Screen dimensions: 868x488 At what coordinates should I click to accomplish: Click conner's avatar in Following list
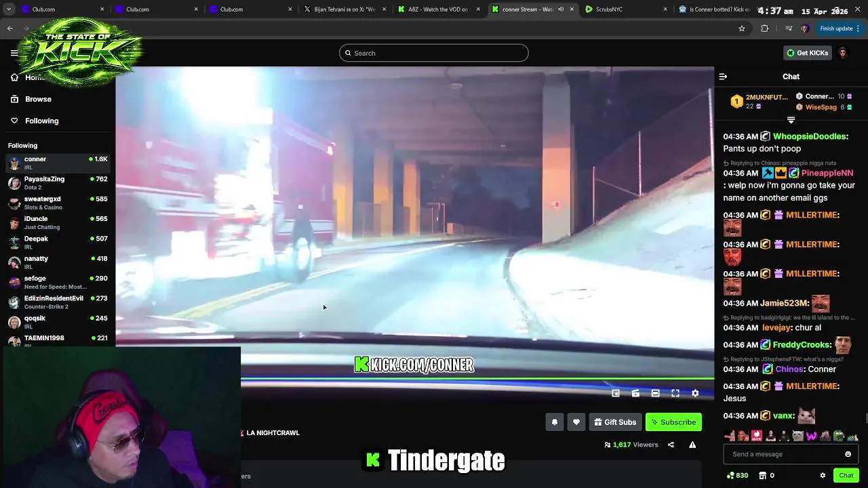[14, 163]
